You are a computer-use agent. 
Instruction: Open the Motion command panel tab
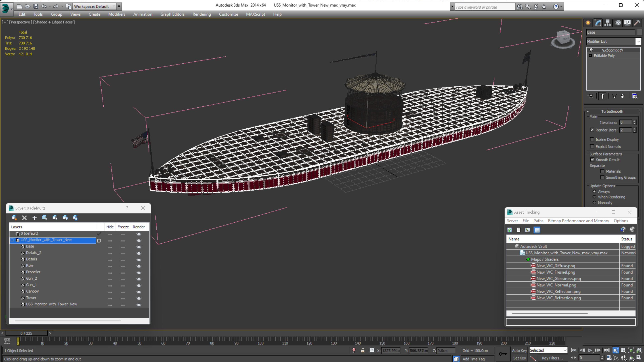coord(618,23)
